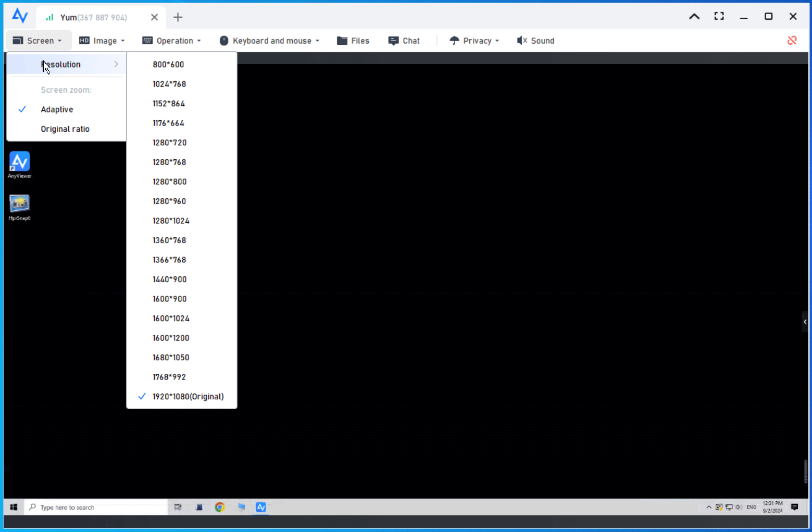Click the AnyViewer desktop shortcut
The image size is (812, 532).
pos(19,165)
